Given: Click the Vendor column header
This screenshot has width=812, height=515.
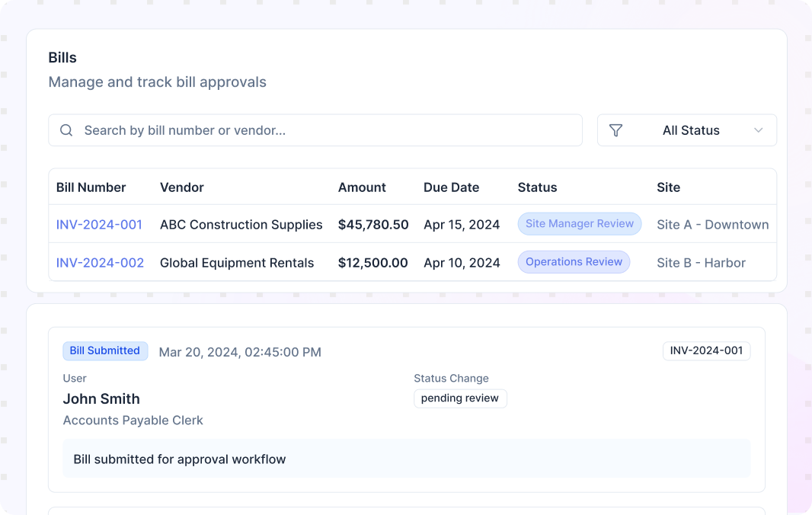Looking at the screenshot, I should (x=182, y=187).
